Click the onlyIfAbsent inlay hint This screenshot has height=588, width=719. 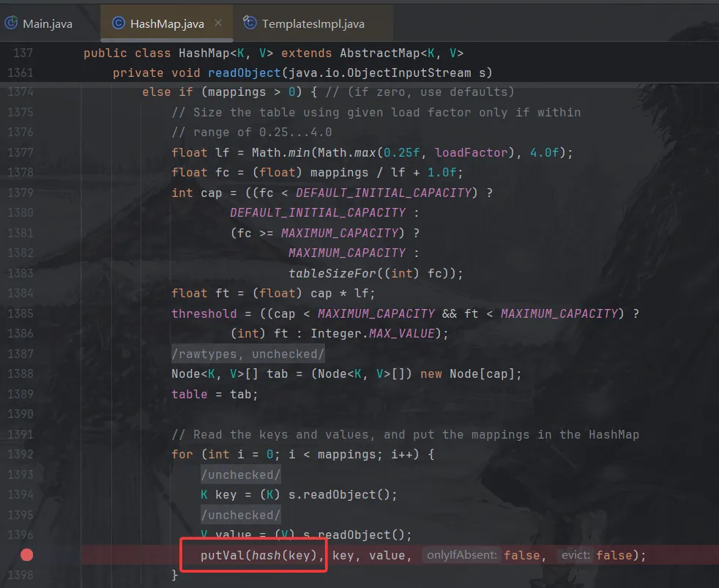pyautogui.click(x=460, y=555)
